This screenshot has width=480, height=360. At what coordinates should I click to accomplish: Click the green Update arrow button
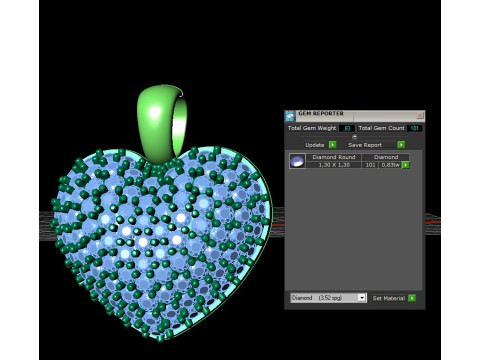tap(332, 145)
